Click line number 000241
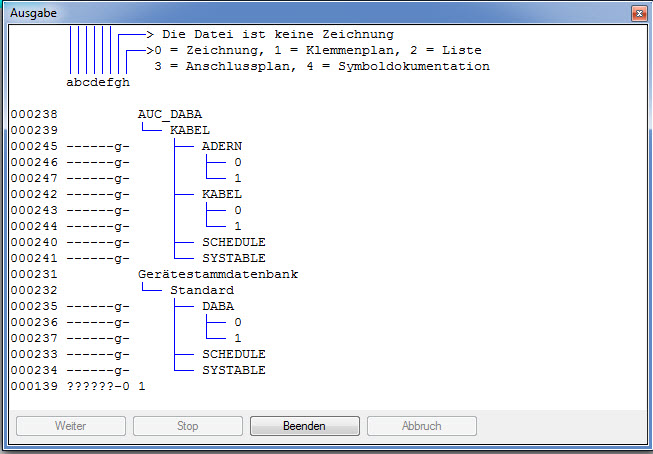 [x=34, y=258]
